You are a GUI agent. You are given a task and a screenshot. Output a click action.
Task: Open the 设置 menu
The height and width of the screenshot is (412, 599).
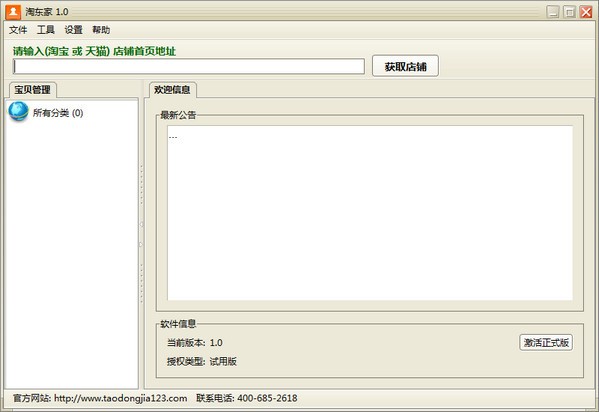click(73, 30)
